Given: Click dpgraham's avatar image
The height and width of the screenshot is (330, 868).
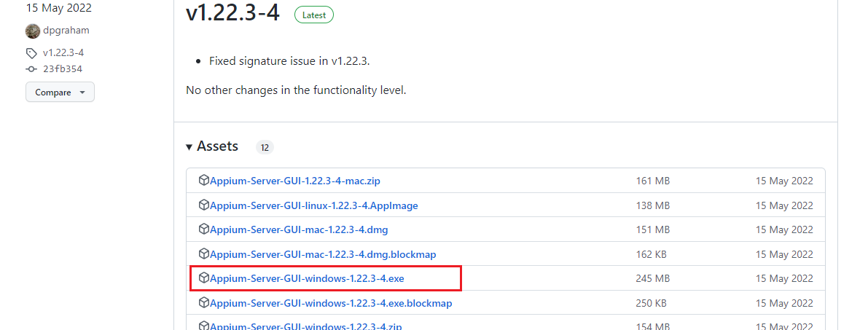Looking at the screenshot, I should click(x=33, y=31).
